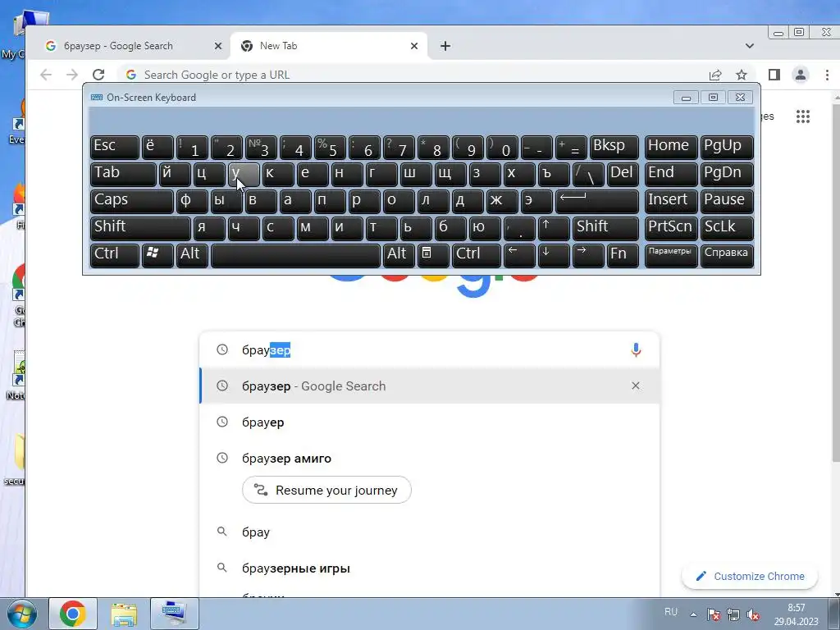Toggle the left Ctrl key
Image resolution: width=840 pixels, height=630 pixels.
tap(114, 255)
